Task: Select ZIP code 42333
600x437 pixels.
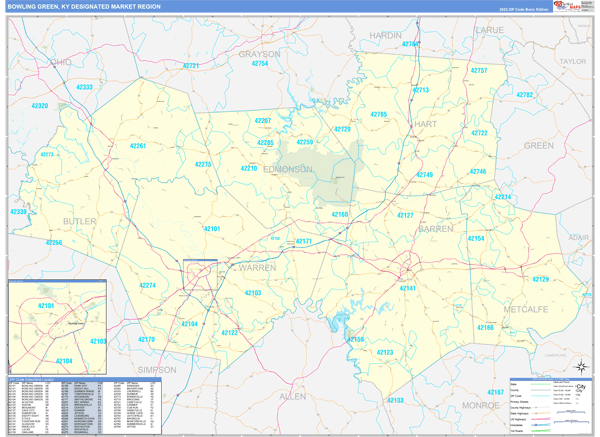Action: tap(84, 87)
